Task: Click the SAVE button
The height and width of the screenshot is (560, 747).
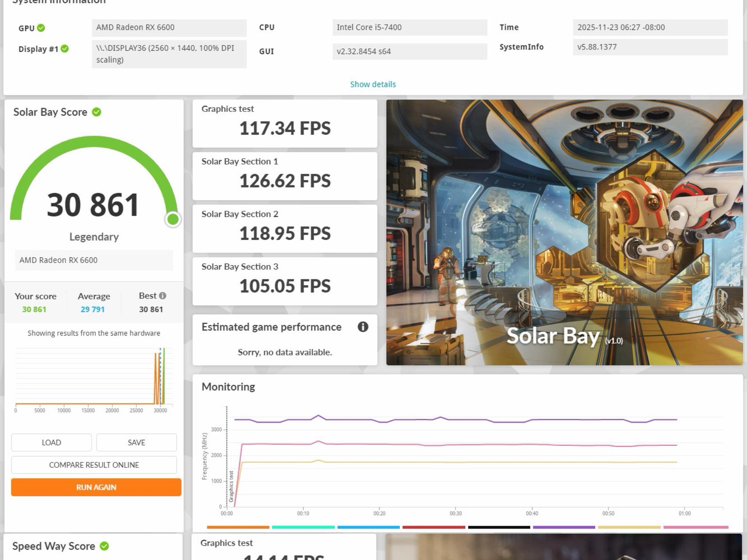Action: (136, 442)
